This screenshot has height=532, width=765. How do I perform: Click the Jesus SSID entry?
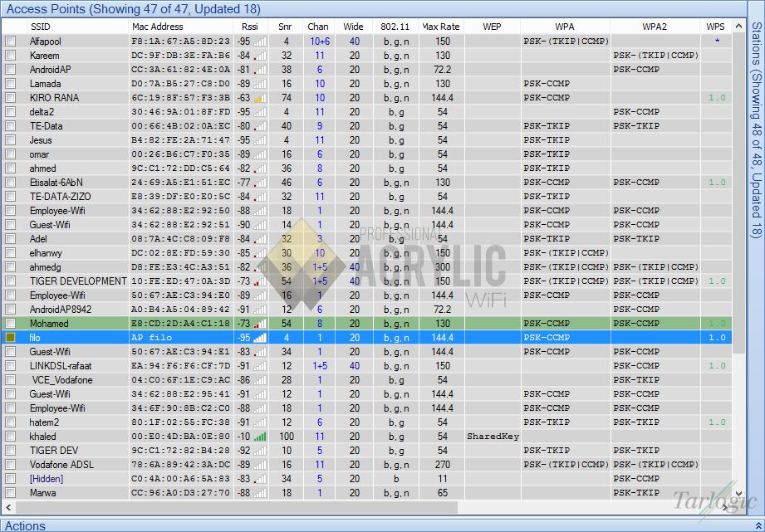pyautogui.click(x=41, y=140)
